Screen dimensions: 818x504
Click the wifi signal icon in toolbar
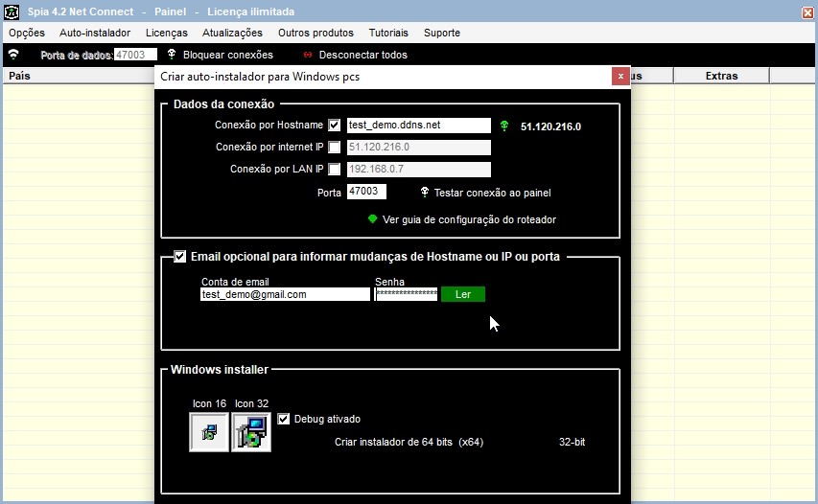tap(13, 55)
